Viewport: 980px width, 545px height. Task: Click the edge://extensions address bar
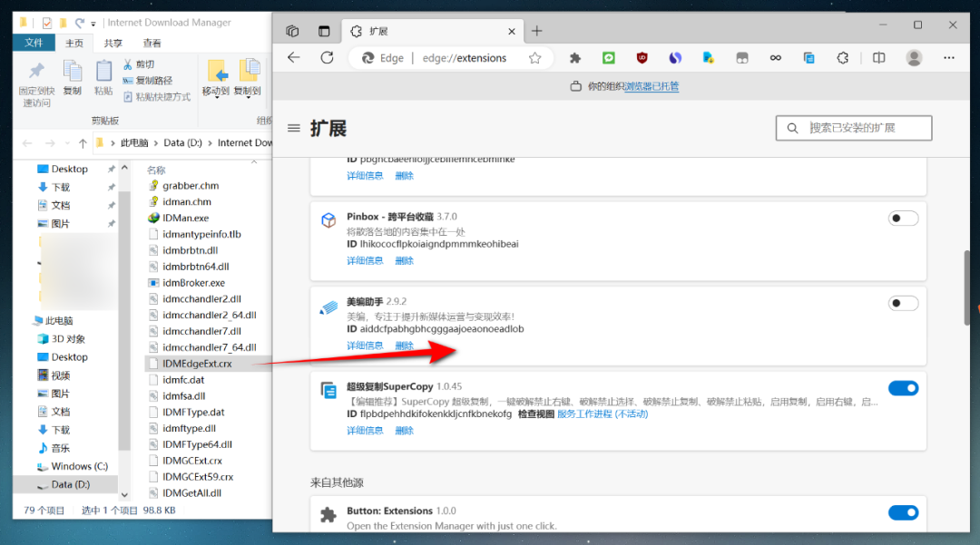[465, 58]
